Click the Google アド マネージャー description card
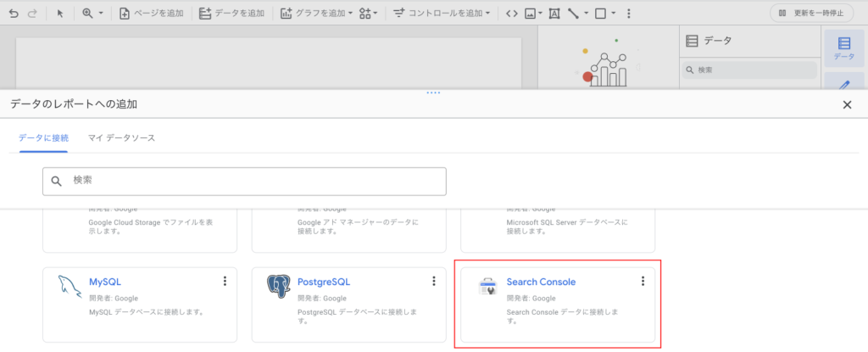This screenshot has width=868, height=352. pyautogui.click(x=348, y=231)
